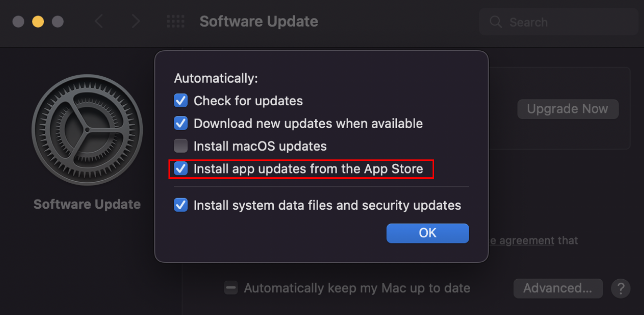Screen dimensions: 644x315
Task: Toggle Install system data files and security updates
Action: [x=181, y=205]
